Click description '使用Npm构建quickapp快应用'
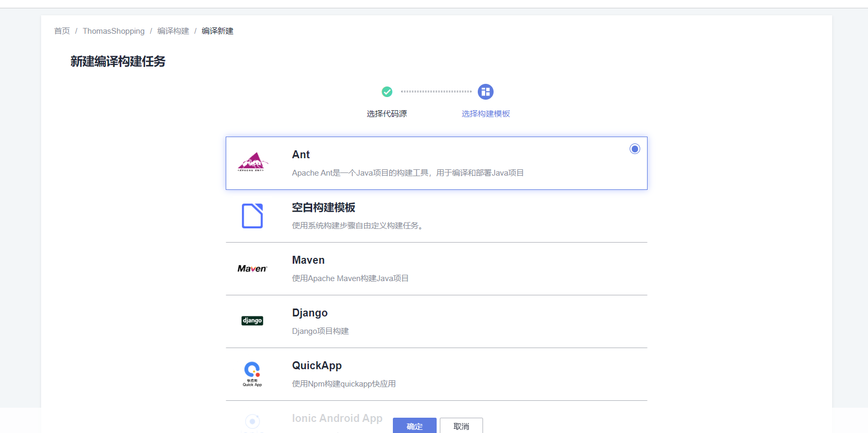The width and height of the screenshot is (868, 433). click(x=344, y=384)
